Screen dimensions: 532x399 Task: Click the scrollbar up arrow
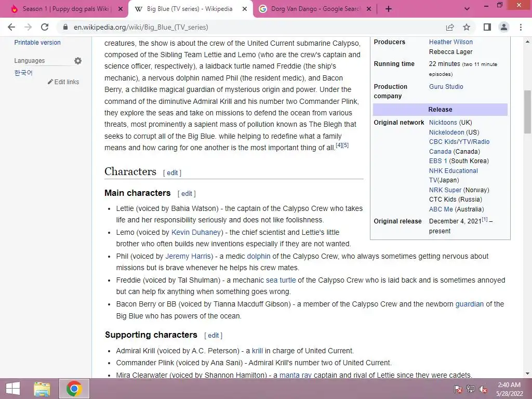(x=527, y=42)
